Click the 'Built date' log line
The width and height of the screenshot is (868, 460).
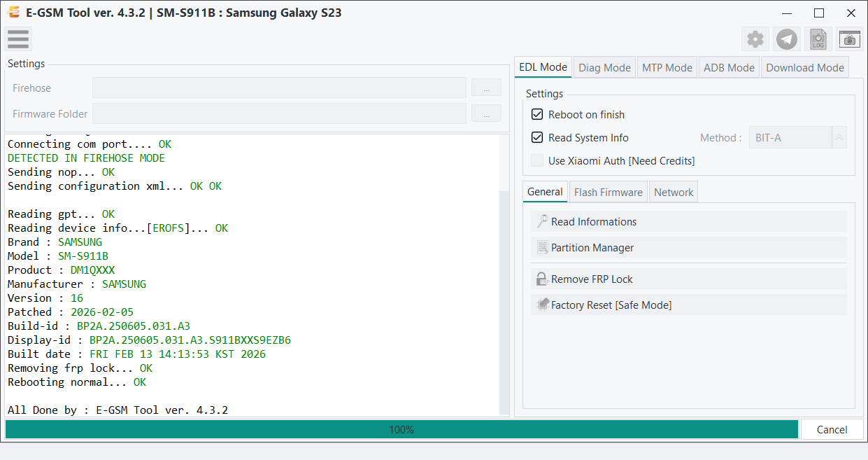point(136,354)
